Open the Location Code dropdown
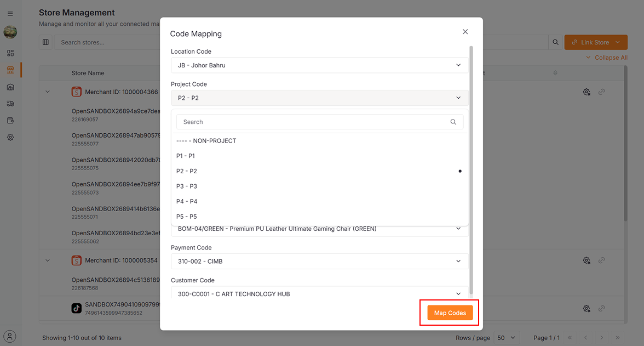Viewport: 644px width, 346px height. [x=319, y=65]
